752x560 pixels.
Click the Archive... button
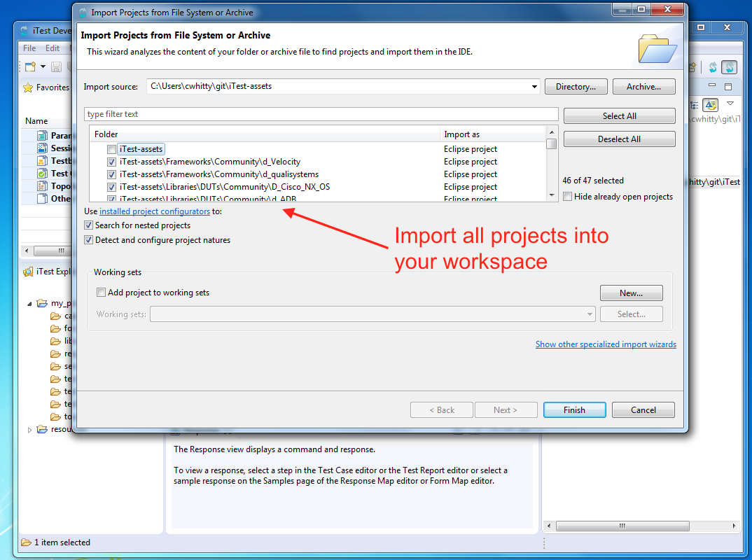(x=643, y=87)
